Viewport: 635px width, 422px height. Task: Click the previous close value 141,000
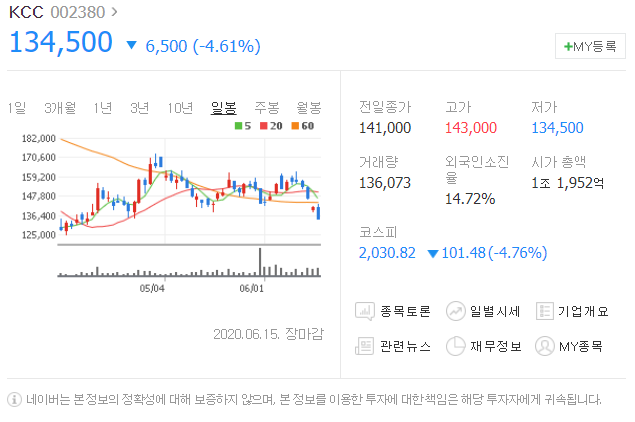385,128
